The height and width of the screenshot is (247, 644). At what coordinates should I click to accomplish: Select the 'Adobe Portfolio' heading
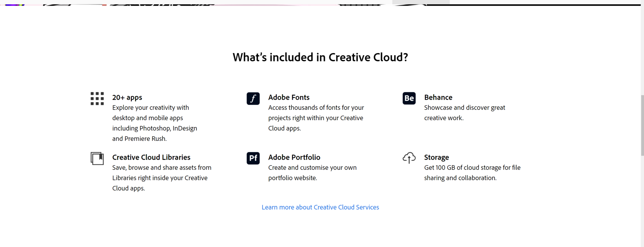[294, 157]
